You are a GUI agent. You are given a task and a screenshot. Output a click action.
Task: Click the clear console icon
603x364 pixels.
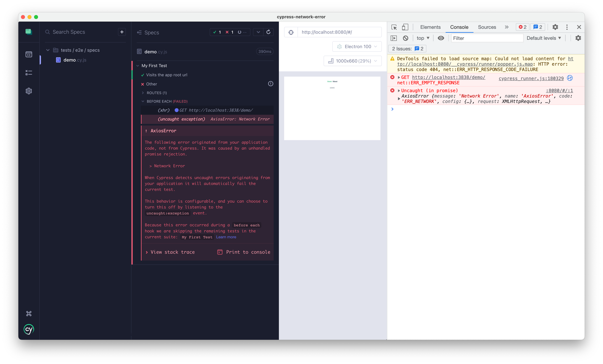(406, 38)
